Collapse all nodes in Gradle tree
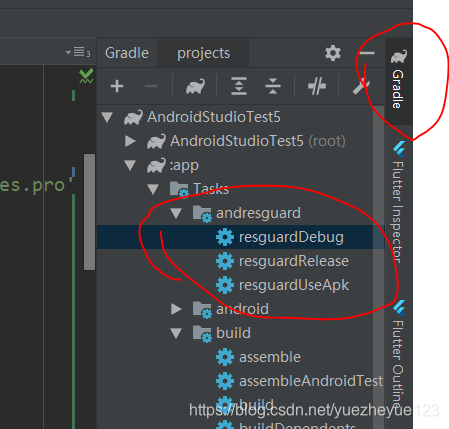Viewport: 449px width, 429px height. click(273, 86)
